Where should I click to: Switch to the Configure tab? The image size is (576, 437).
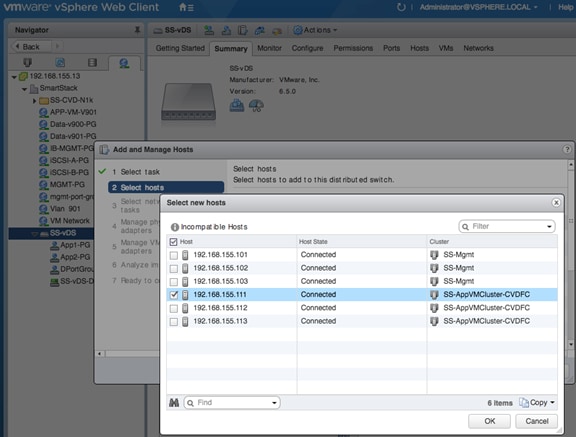[307, 48]
